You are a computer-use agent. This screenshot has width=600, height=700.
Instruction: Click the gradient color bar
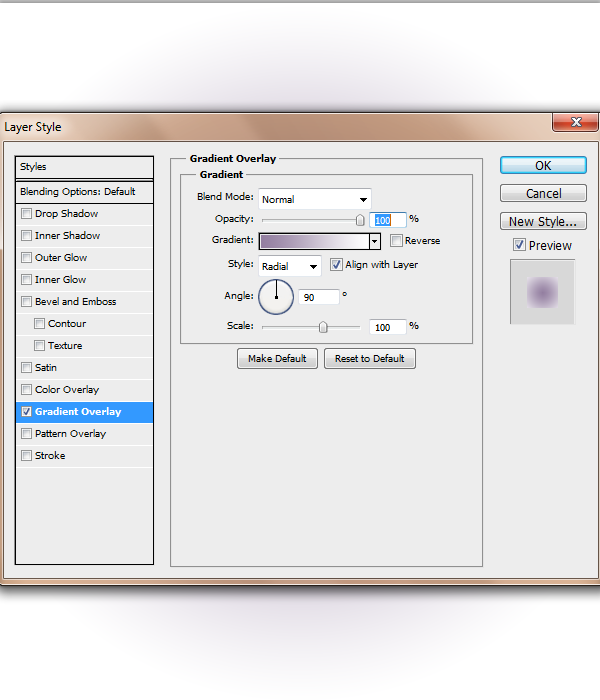pos(315,242)
